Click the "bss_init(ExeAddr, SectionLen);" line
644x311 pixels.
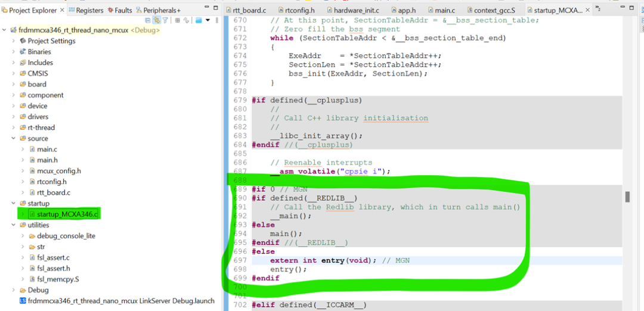(x=358, y=74)
